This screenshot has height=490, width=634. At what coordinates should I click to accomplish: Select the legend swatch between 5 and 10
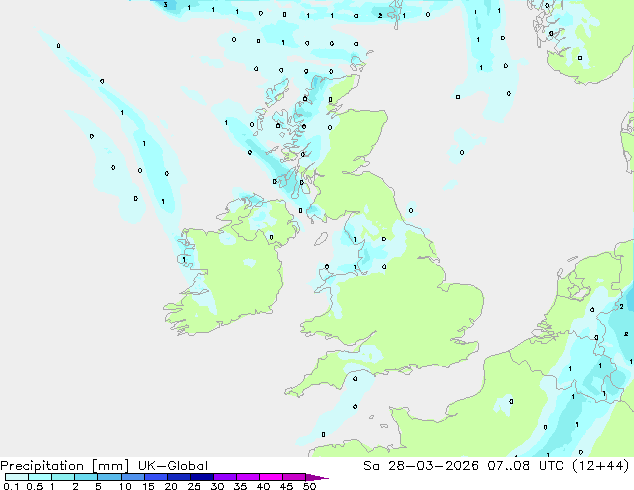tap(109, 477)
